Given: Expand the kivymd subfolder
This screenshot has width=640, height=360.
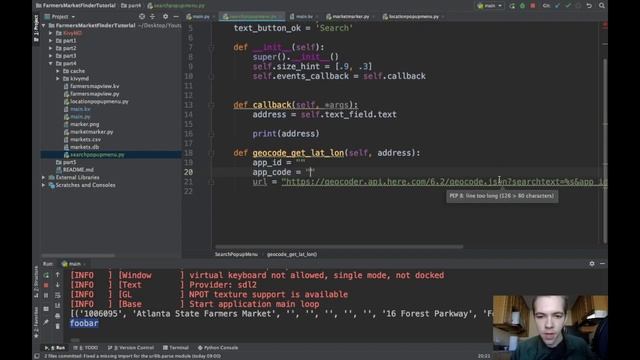Looking at the screenshot, I should tap(58, 79).
